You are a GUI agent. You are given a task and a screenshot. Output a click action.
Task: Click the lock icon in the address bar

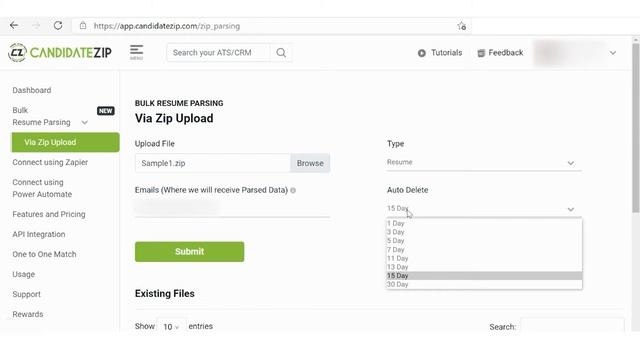[x=83, y=25]
